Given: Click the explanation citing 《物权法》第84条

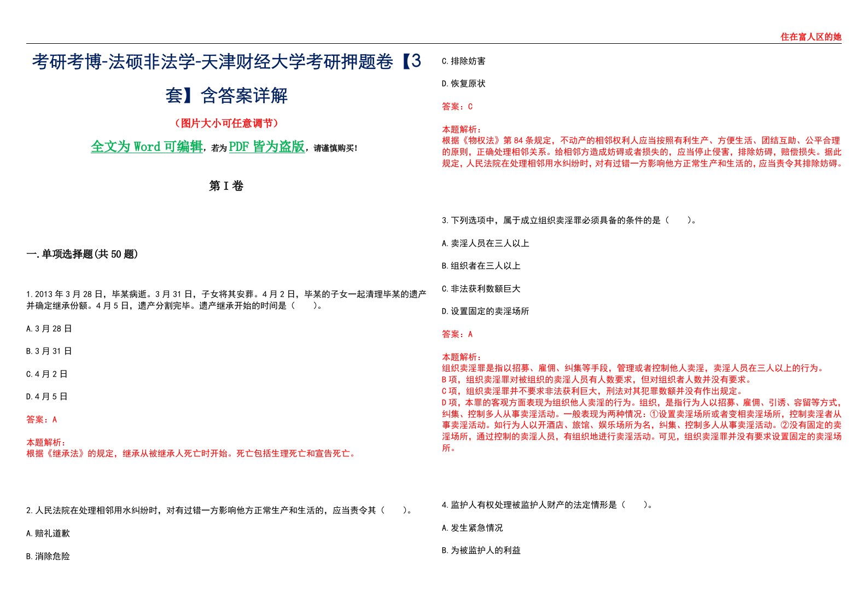Looking at the screenshot, I should pyautogui.click(x=642, y=152).
